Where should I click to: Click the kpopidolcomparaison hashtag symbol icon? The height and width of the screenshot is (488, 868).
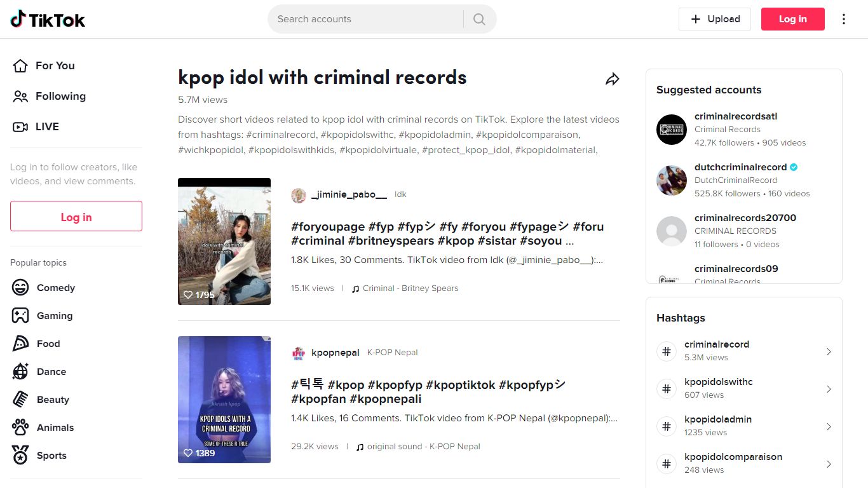pos(667,463)
